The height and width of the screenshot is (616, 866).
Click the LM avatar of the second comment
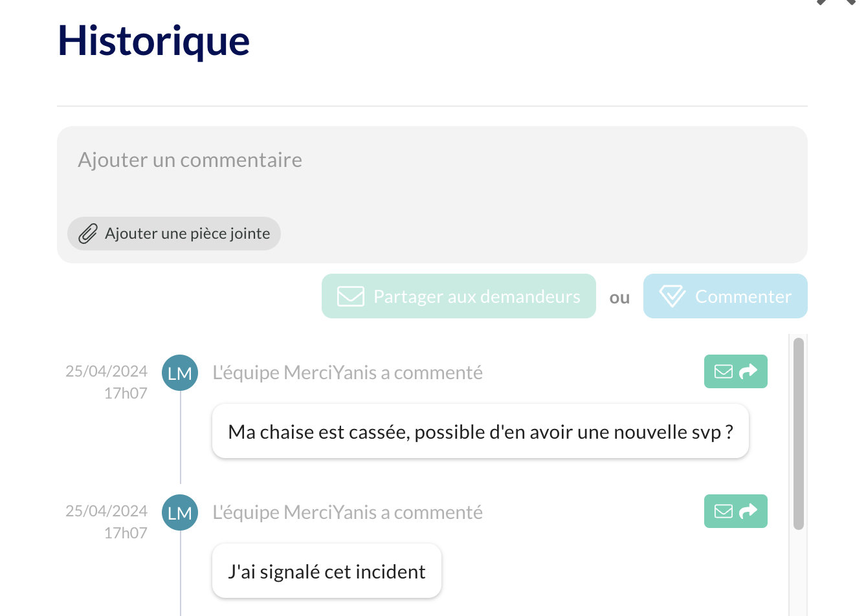(x=180, y=512)
